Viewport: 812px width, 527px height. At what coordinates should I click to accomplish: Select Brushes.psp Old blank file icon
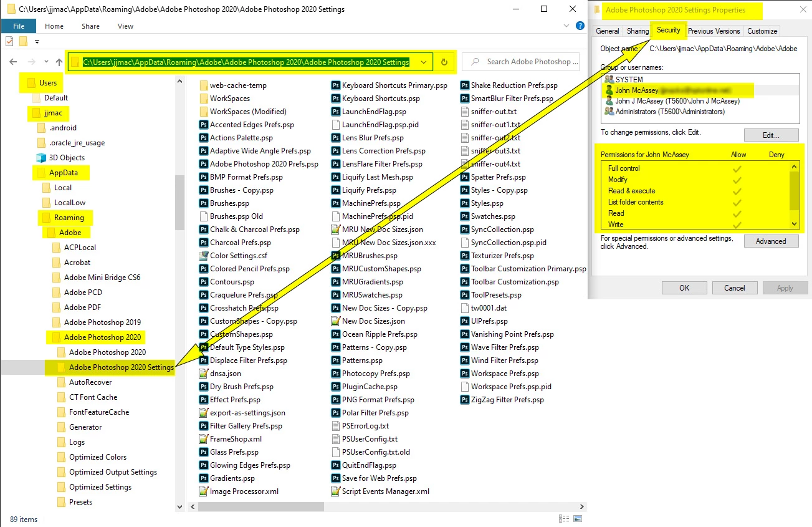coord(203,216)
